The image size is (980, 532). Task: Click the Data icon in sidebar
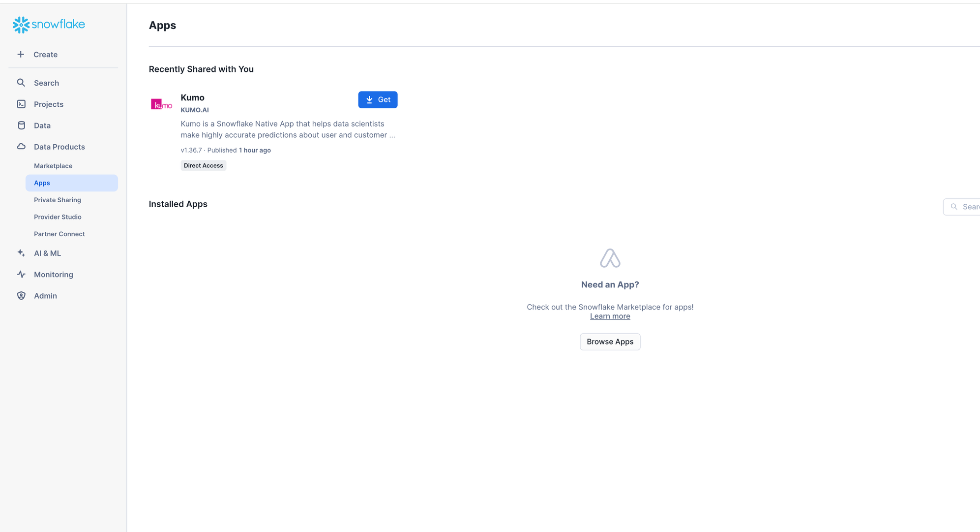click(x=21, y=125)
